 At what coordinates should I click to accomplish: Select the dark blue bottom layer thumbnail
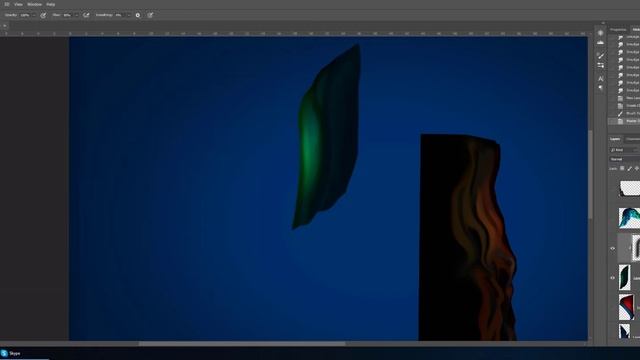[624, 331]
